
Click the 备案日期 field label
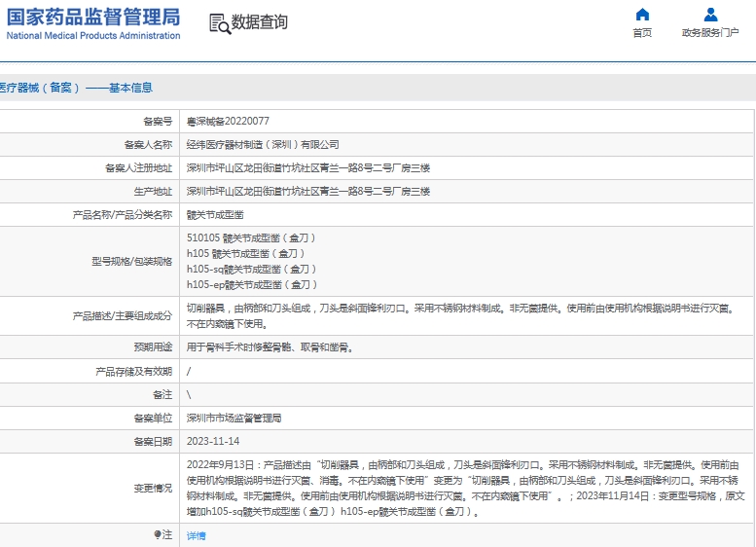pos(153,441)
